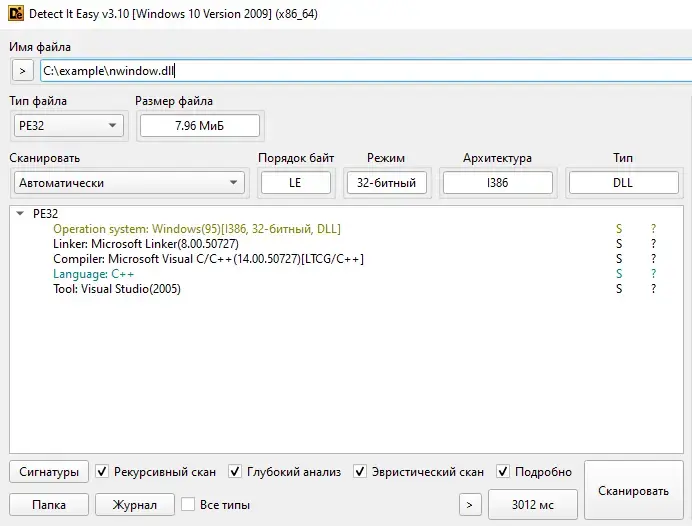Click the I386 architecture button

coord(497,183)
